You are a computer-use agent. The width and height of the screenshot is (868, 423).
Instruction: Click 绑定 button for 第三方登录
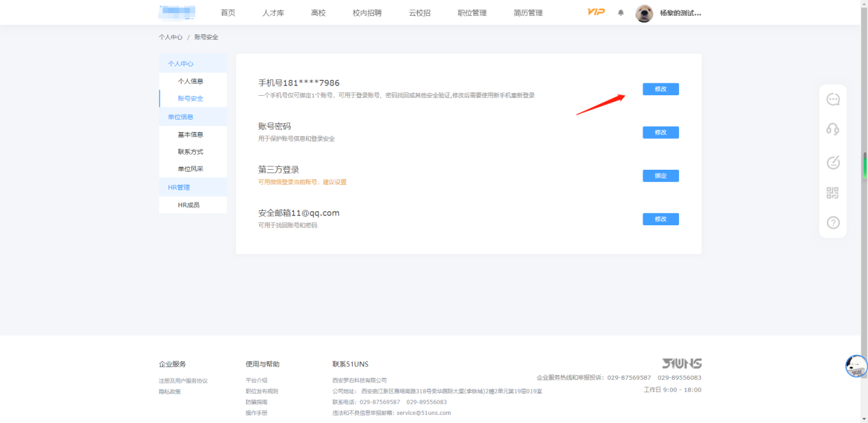coord(660,176)
